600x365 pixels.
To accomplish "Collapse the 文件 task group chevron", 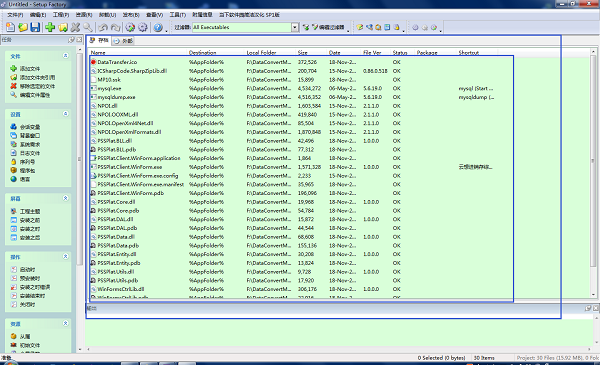I will 65,56.
